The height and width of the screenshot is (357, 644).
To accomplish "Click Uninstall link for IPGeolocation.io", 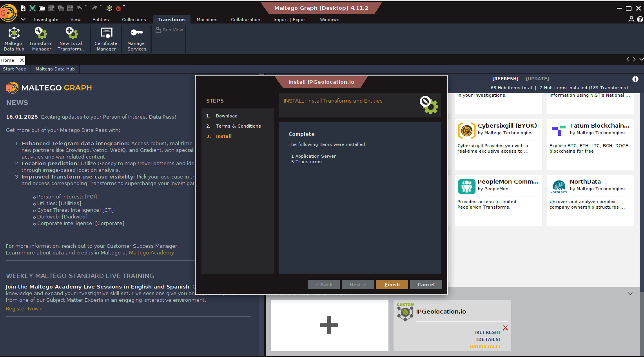I will (x=485, y=346).
